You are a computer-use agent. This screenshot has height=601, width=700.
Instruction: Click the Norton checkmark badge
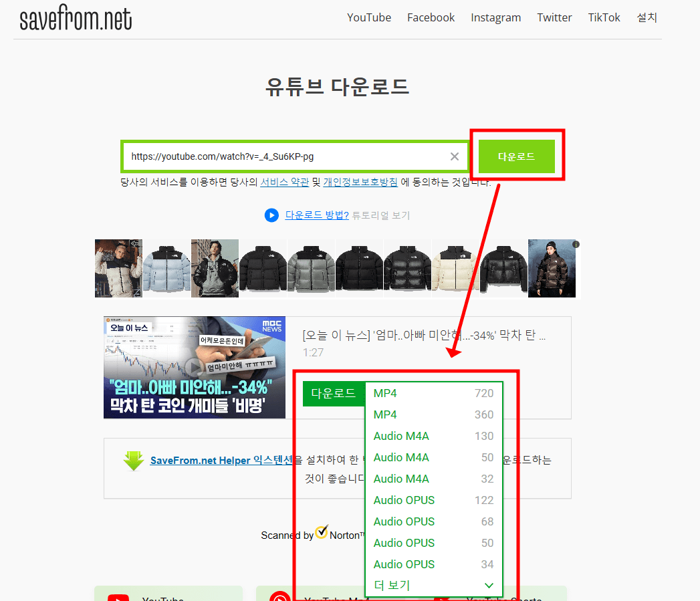[x=322, y=532]
